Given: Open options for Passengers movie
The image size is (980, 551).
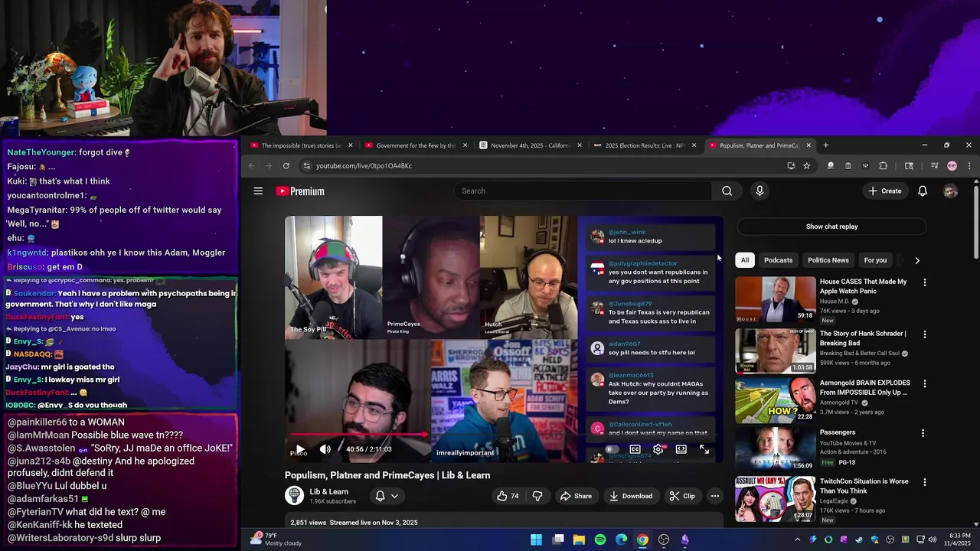Looking at the screenshot, I should pyautogui.click(x=923, y=433).
